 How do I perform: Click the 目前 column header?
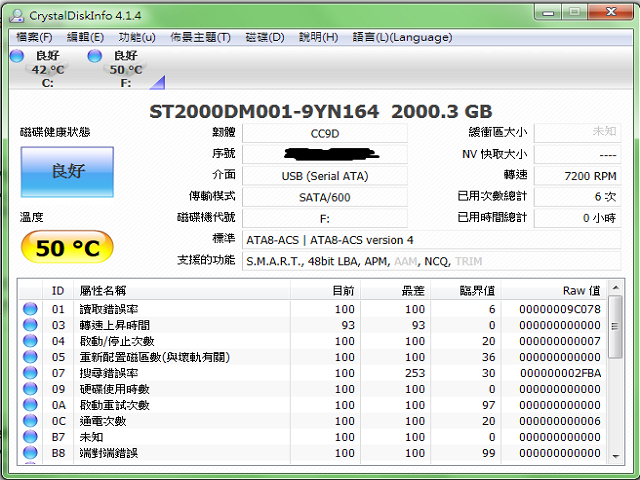[326, 291]
